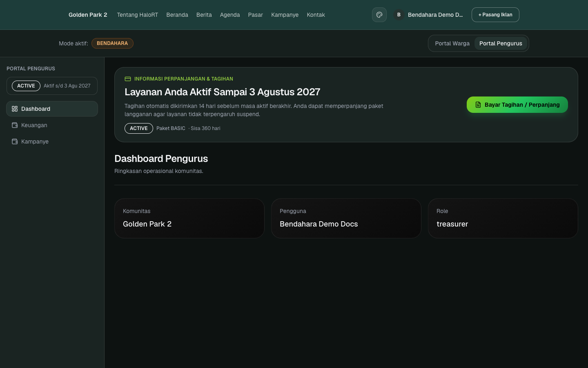Click the ACTIVE badge beside Paket BASIC
Viewport: 588px width, 368px height.
139,128
